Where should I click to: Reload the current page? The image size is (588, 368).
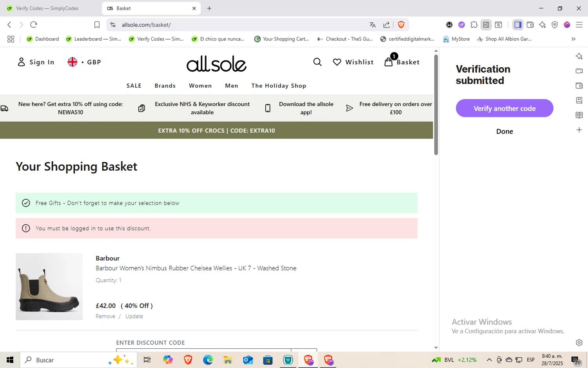pyautogui.click(x=34, y=25)
